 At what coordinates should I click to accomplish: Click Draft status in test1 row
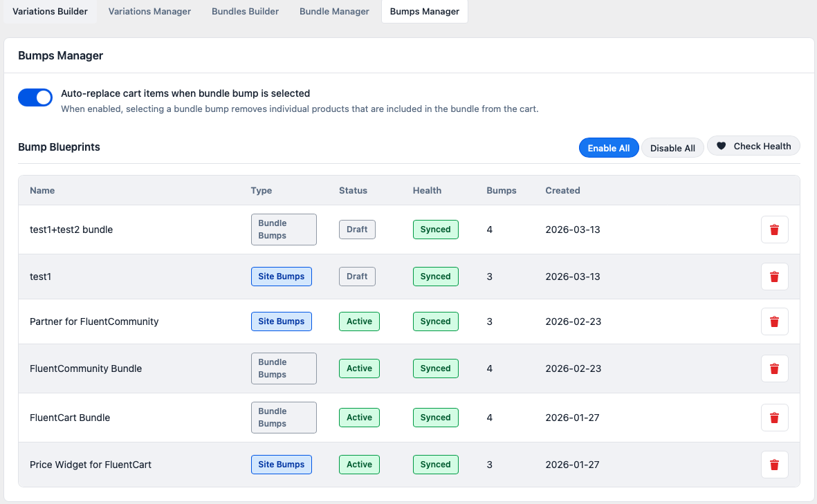point(358,277)
